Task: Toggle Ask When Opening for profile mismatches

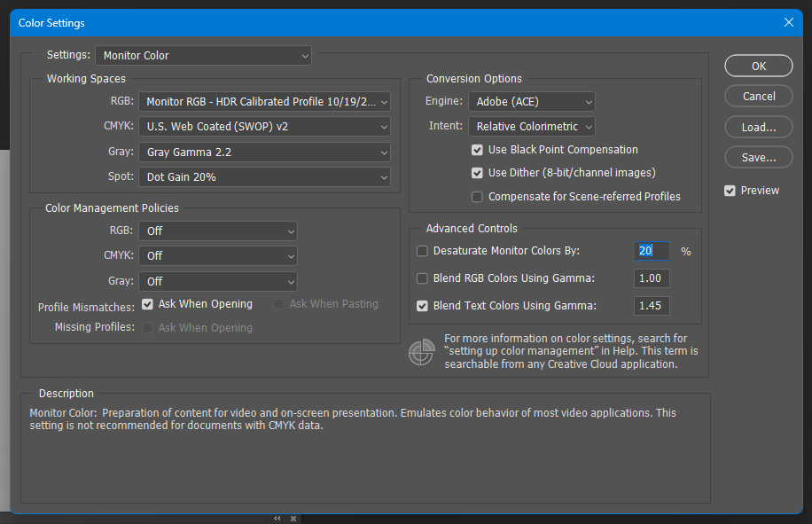Action: 146,304
